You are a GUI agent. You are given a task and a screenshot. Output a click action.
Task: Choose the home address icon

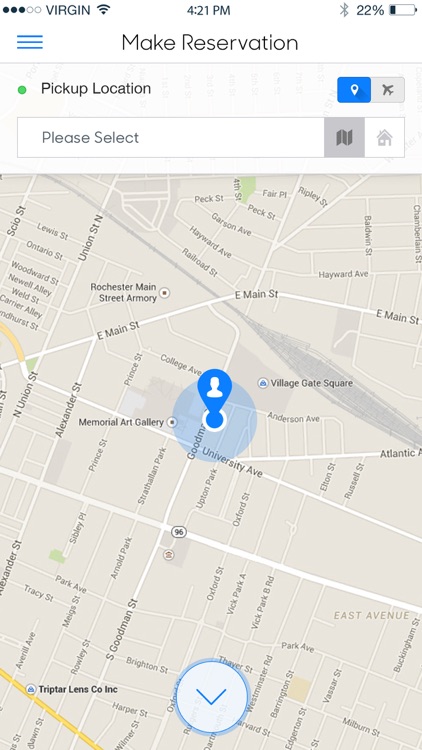tap(384, 138)
